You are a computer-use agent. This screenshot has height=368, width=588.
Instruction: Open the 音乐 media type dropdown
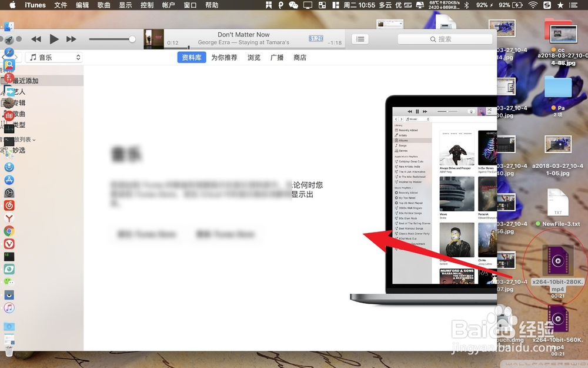(x=54, y=58)
